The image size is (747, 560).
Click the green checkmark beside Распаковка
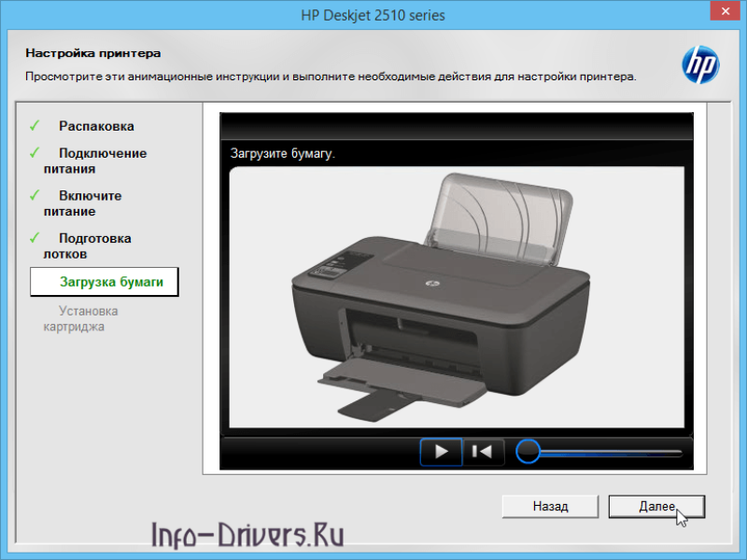tap(35, 126)
